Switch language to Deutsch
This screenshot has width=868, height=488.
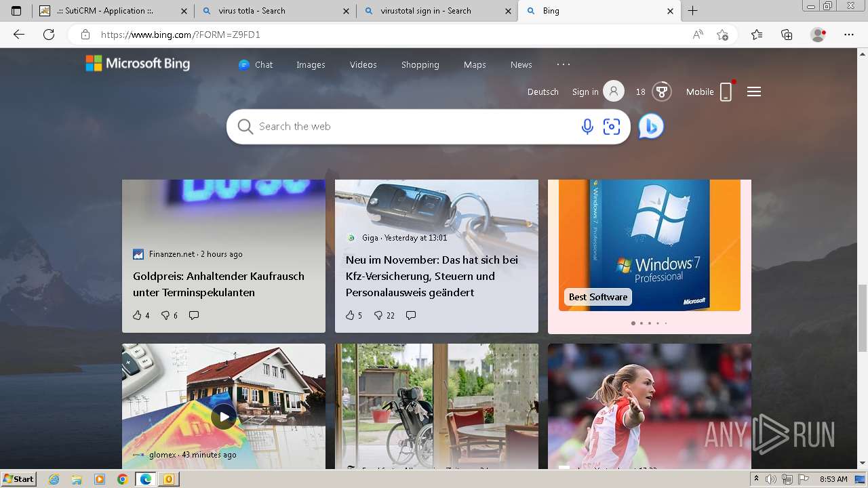pos(543,91)
